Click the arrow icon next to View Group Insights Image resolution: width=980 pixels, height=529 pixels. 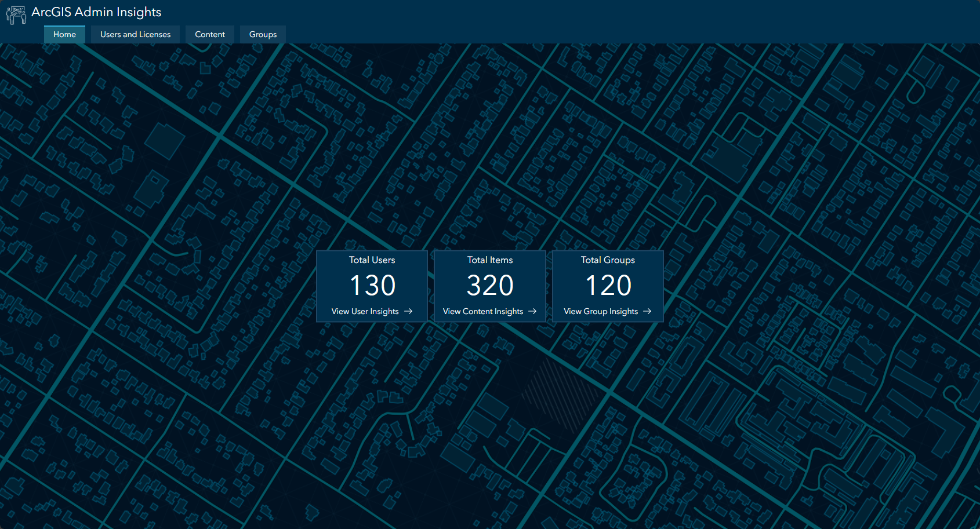648,311
